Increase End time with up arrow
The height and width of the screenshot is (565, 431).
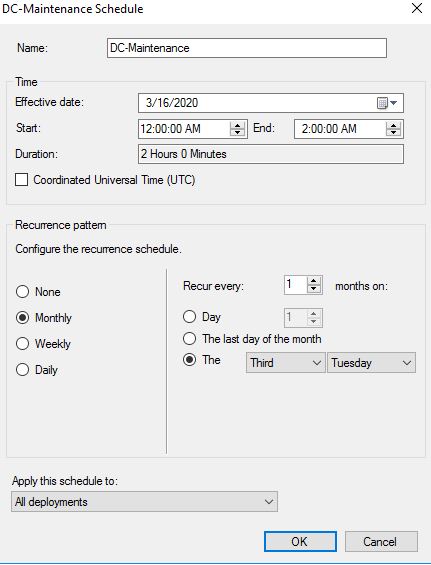tap(393, 125)
